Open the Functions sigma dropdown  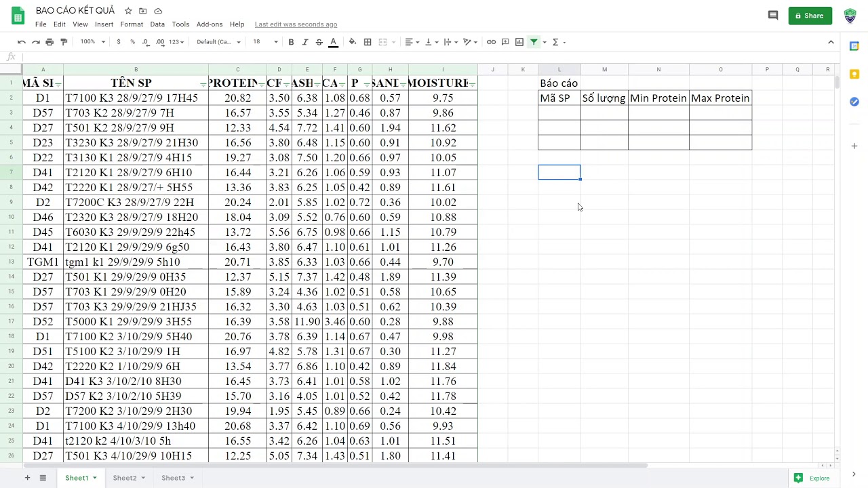pos(558,42)
